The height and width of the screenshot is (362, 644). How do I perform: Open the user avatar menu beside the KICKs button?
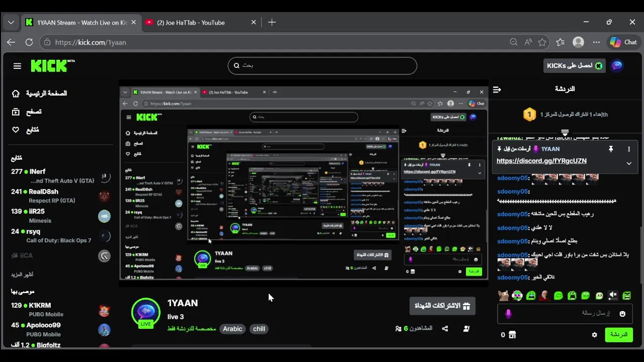pos(617,65)
